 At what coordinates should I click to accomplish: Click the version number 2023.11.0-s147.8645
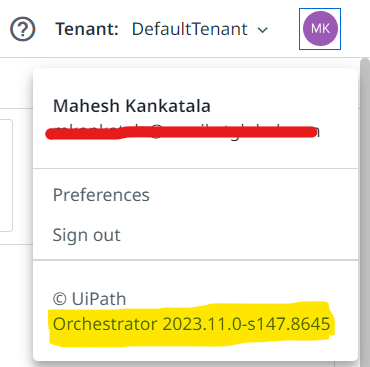[246, 324]
